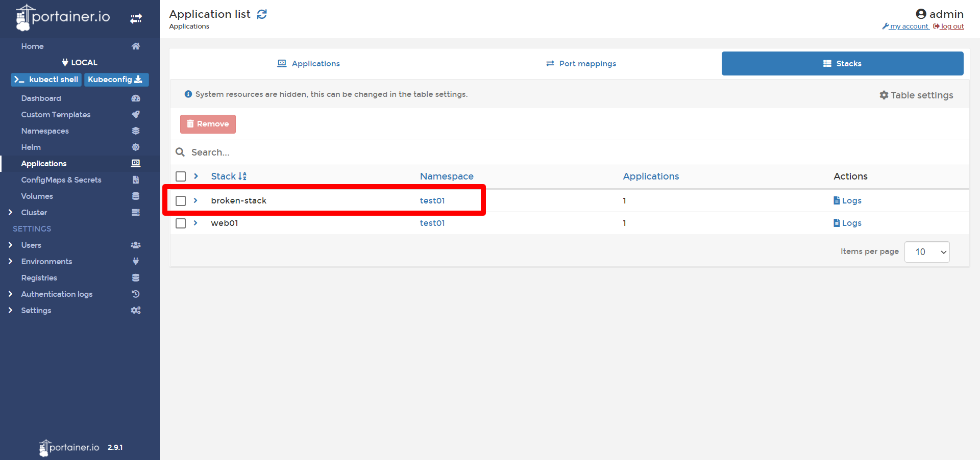Click the info icon in system resources notice
Image resolution: width=980 pixels, height=460 pixels.
[x=188, y=94]
